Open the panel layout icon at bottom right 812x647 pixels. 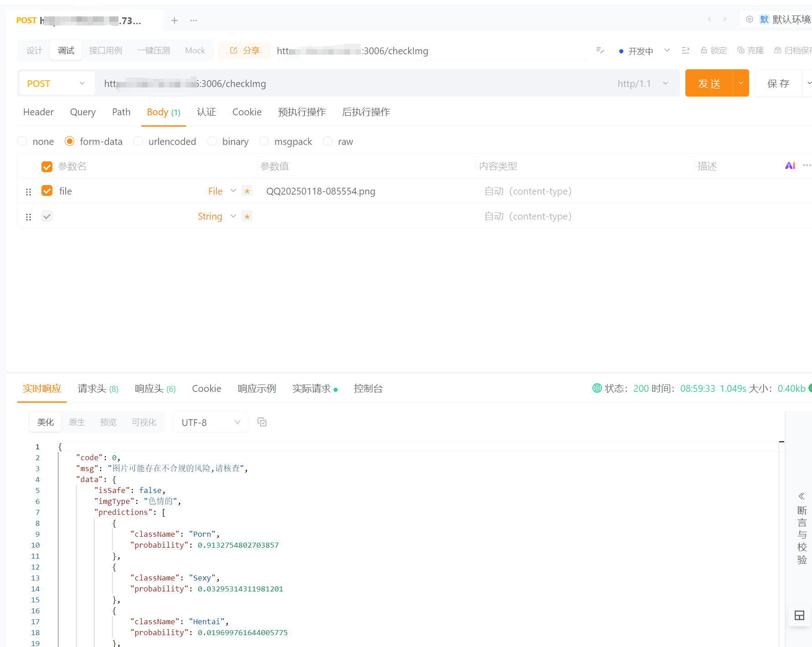click(x=799, y=616)
